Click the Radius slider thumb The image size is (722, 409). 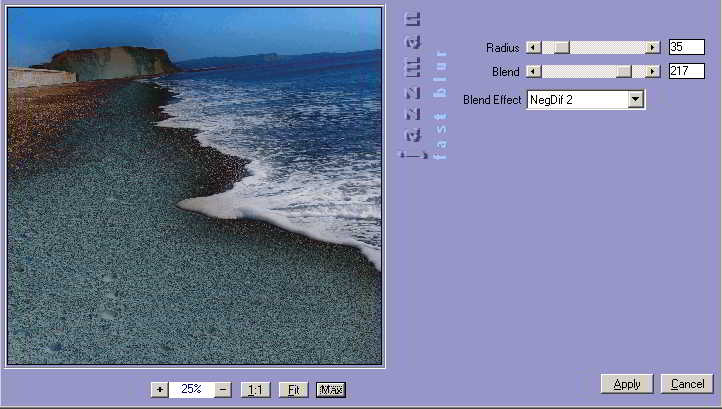coord(561,47)
